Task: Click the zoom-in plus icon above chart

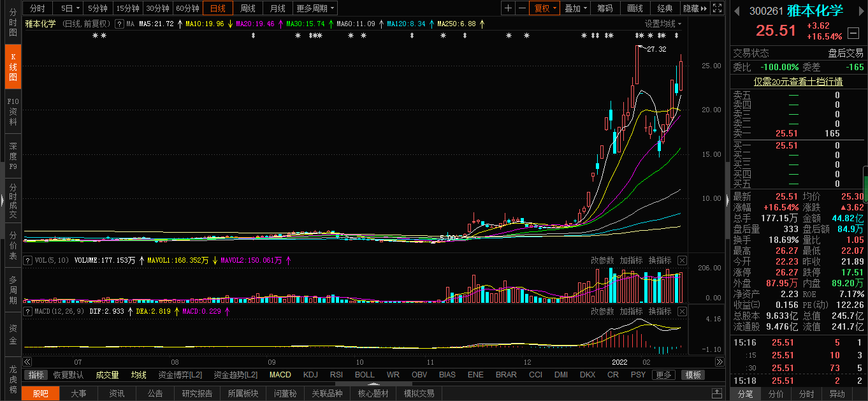Action: coord(508,8)
